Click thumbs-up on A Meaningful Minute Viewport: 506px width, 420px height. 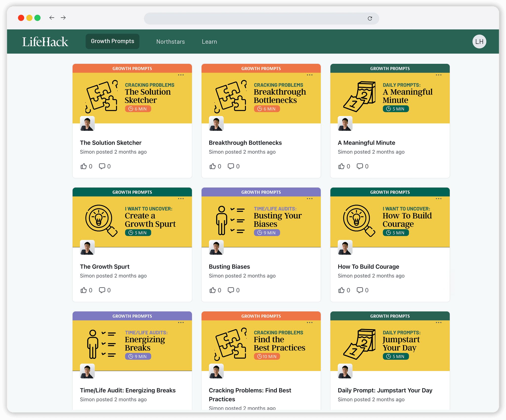point(341,166)
